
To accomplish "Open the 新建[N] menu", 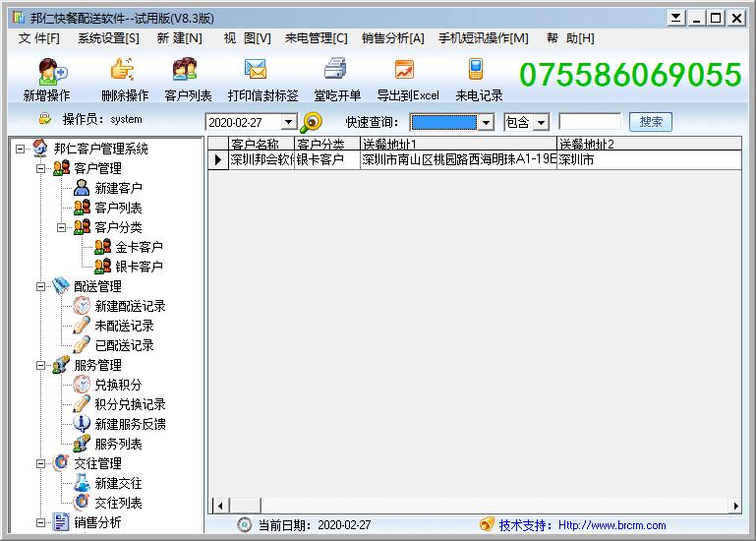I will tap(179, 38).
